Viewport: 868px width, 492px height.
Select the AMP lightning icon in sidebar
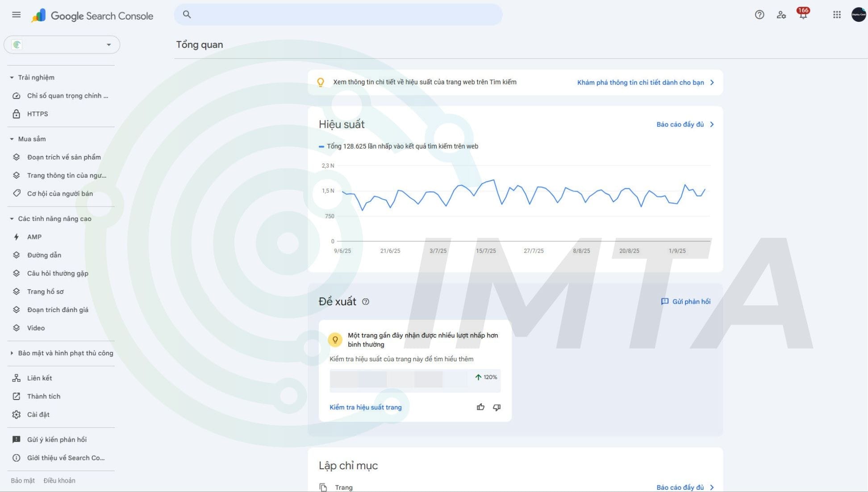coord(17,237)
